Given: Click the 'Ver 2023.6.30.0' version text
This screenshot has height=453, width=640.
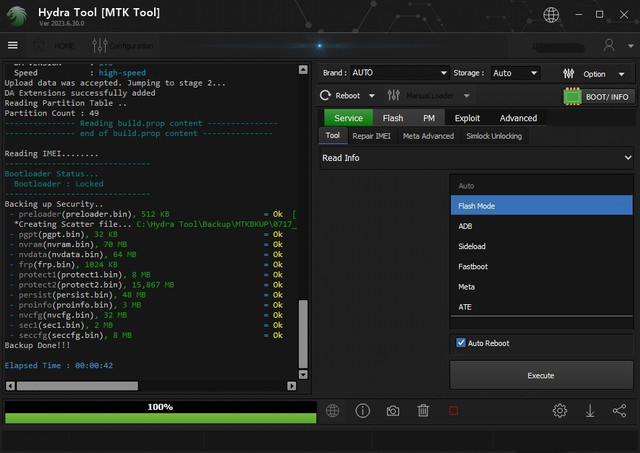Looking at the screenshot, I should click(x=62, y=24).
